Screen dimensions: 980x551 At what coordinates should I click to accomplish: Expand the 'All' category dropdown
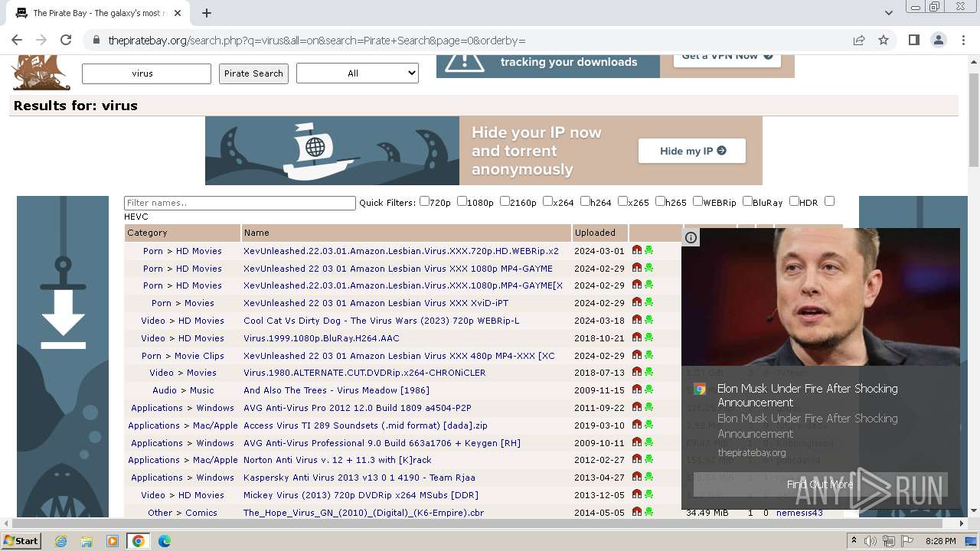pyautogui.click(x=358, y=73)
